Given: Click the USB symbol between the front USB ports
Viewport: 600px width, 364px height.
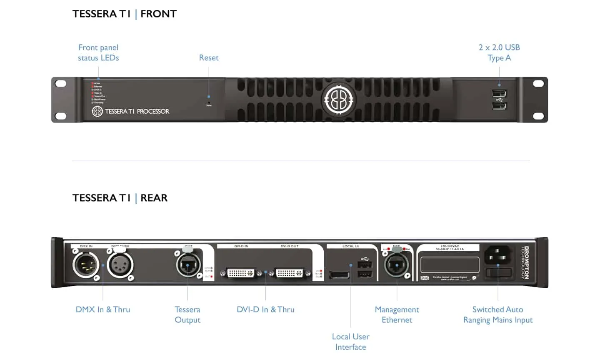Looking at the screenshot, I should (x=500, y=100).
